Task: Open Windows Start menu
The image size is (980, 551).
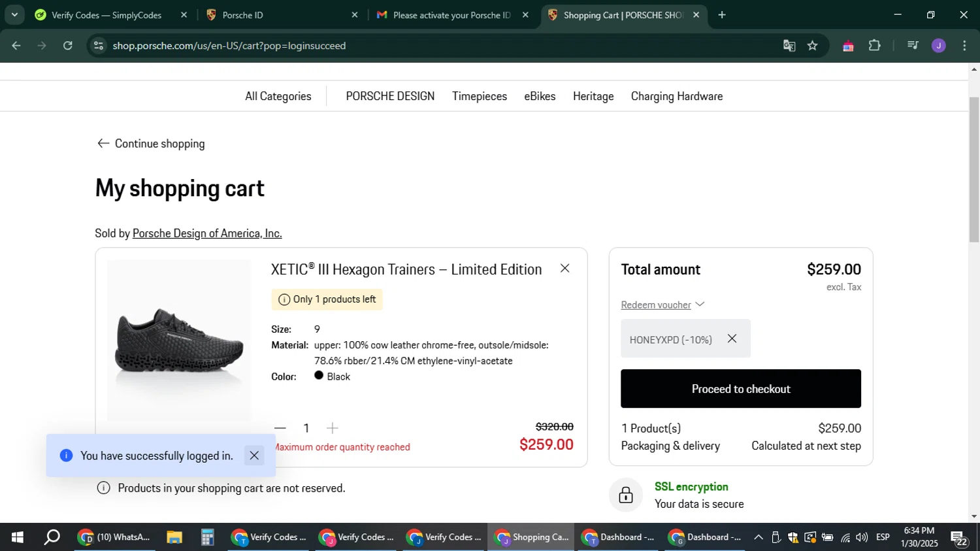Action: (18, 537)
